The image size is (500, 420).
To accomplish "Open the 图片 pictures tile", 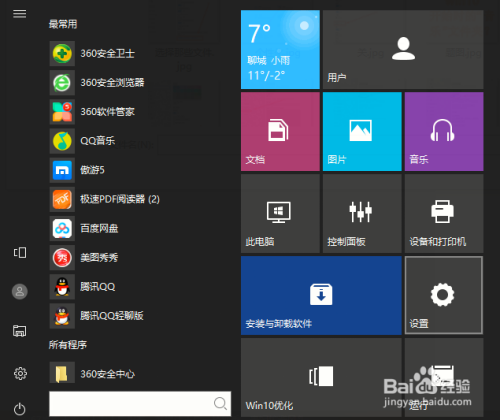I will point(362,132).
